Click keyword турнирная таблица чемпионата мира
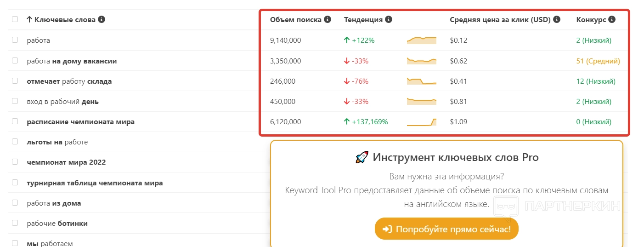The height and width of the screenshot is (247, 644). point(95,183)
